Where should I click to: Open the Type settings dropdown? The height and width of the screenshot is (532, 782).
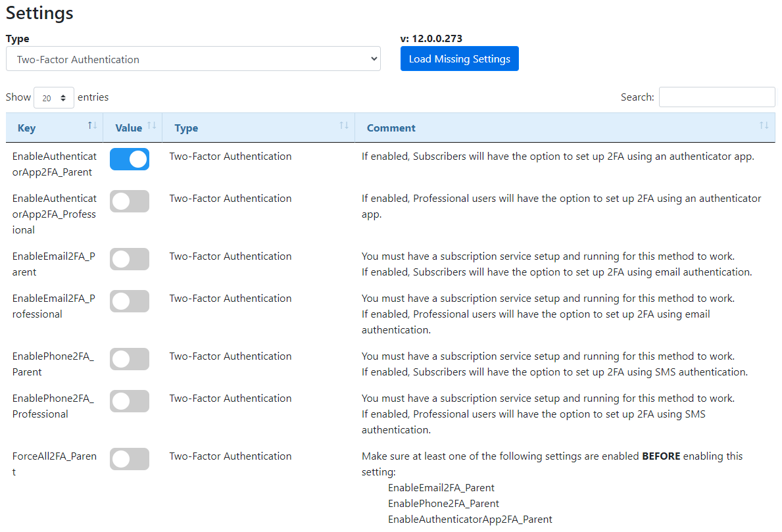(193, 59)
